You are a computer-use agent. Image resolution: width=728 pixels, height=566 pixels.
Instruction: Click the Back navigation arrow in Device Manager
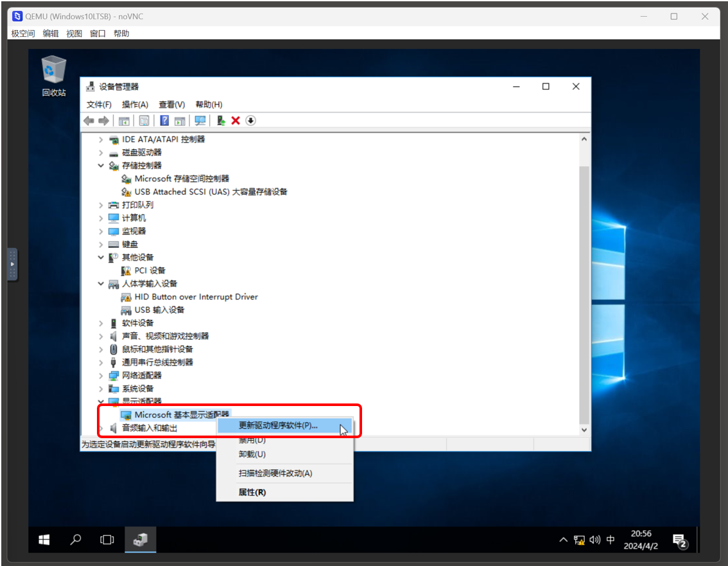tap(89, 120)
